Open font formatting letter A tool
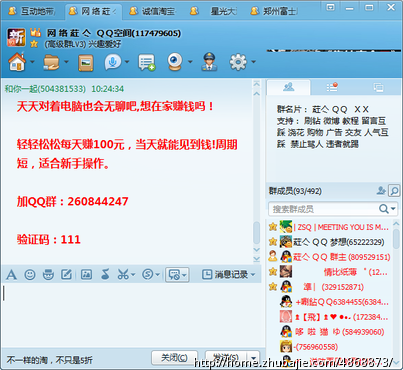This screenshot has width=403, height=370. click(12, 275)
